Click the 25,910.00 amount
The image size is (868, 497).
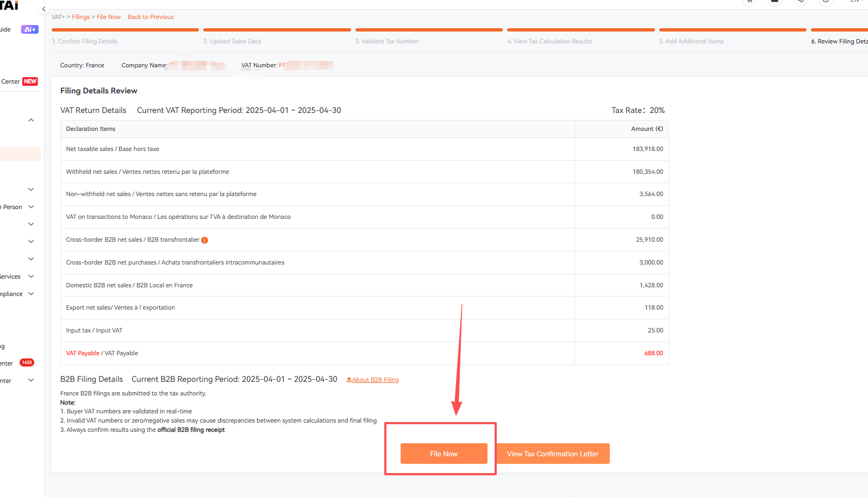(x=650, y=240)
